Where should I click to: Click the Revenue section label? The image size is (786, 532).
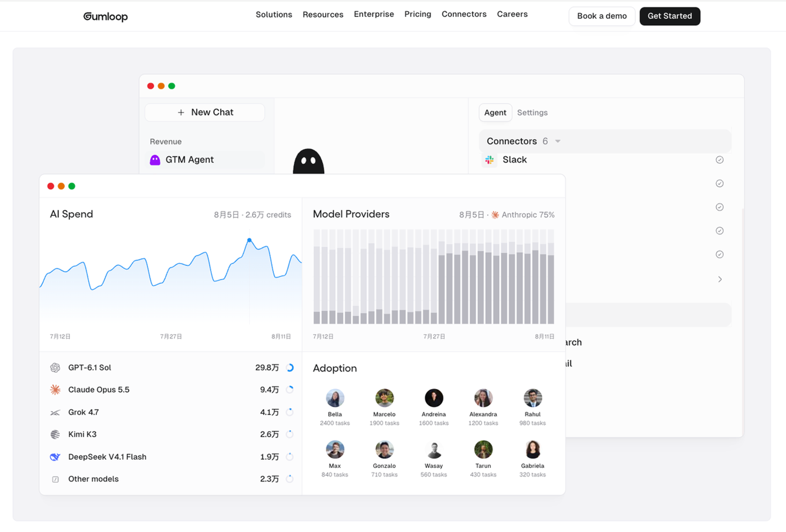(x=166, y=141)
